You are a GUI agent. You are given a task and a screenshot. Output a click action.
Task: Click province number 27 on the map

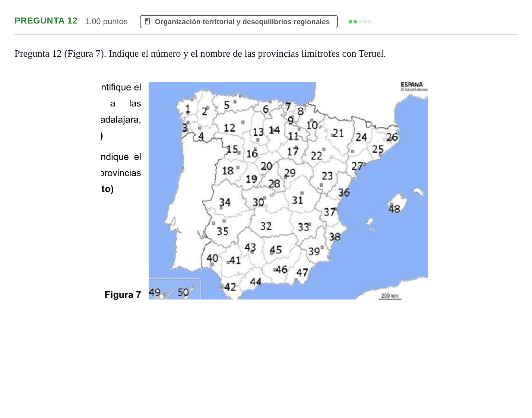point(357,166)
